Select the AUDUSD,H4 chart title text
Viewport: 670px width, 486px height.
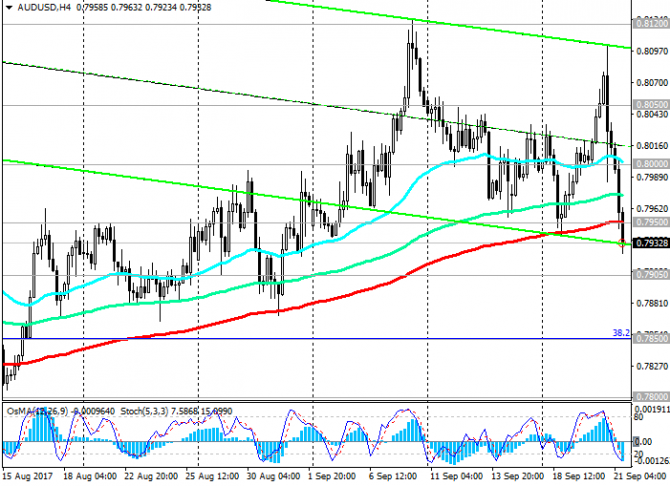pos(44,7)
